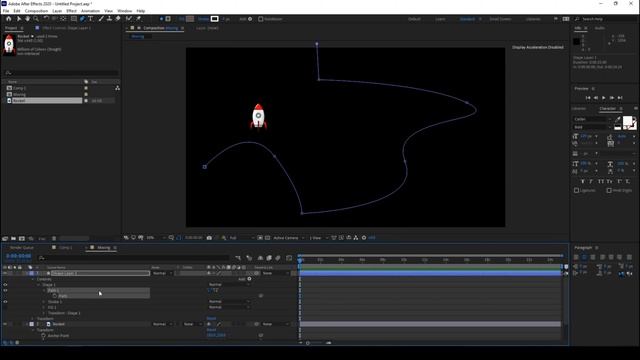Viewport: 640px width, 360px height.
Task: Expand the Stroke 1 group
Action: (x=44, y=302)
